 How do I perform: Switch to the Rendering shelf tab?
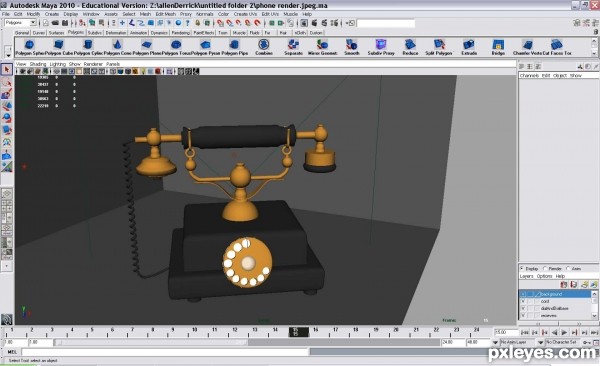tap(180, 33)
